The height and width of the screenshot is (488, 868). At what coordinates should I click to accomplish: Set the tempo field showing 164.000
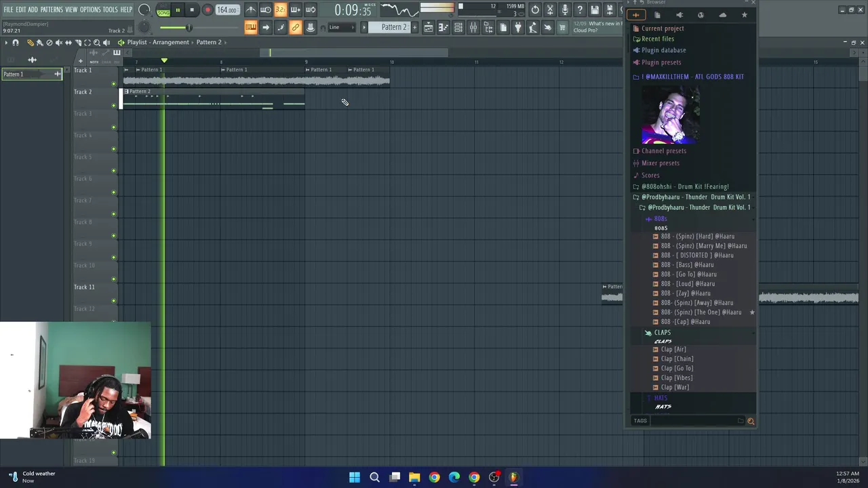coord(227,10)
